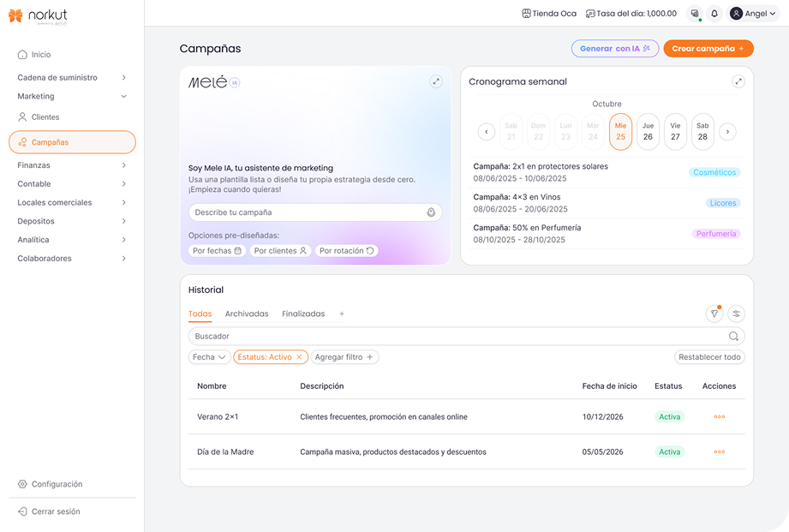
Task: Select the Por fechas preset option
Action: pos(217,251)
